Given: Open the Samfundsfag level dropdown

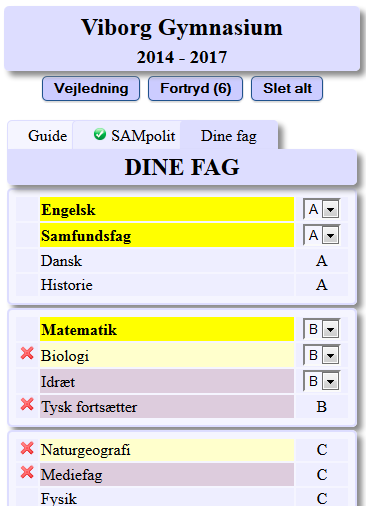Looking at the screenshot, I should tap(321, 235).
